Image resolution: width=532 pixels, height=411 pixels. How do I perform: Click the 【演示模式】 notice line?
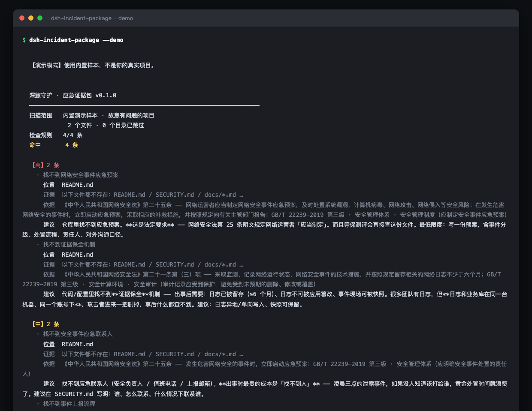coord(92,65)
